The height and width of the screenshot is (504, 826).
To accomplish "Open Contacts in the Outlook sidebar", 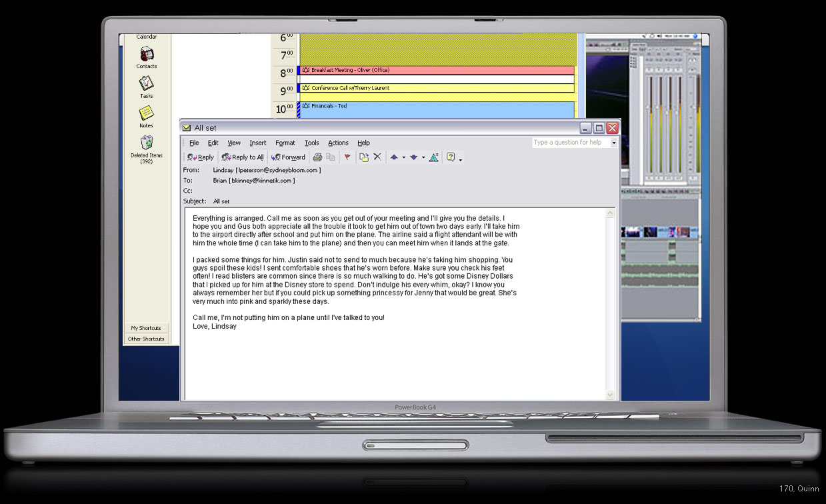I will coord(147,57).
